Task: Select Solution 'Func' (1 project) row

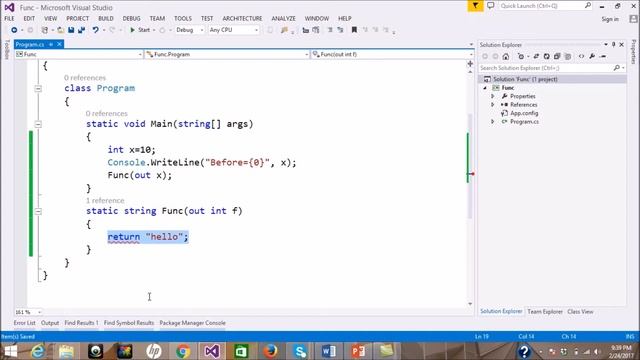Action: coord(552,79)
